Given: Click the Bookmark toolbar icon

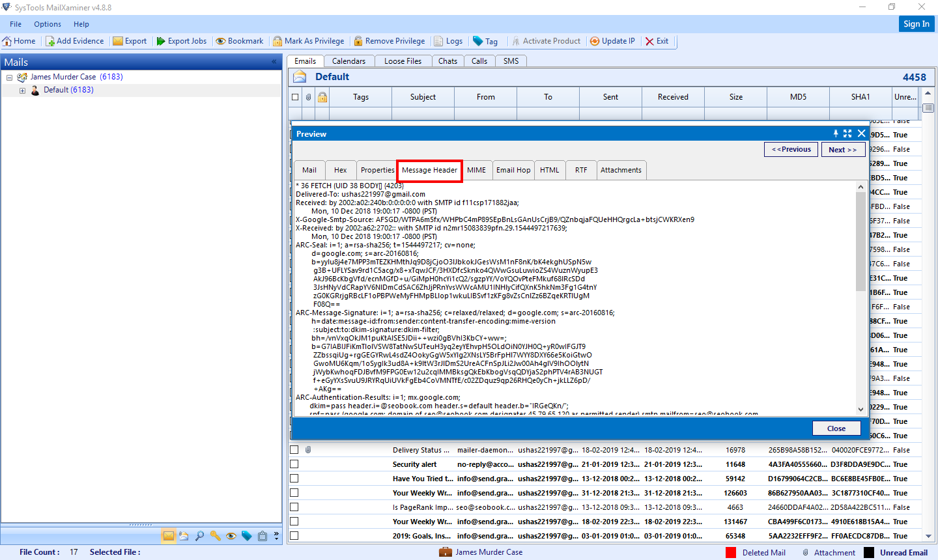Looking at the screenshot, I should pyautogui.click(x=240, y=40).
